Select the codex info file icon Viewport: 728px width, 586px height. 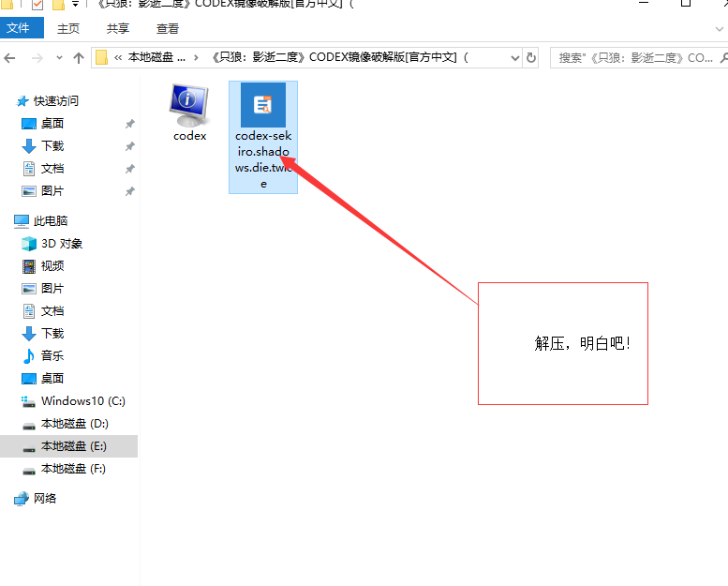pyautogui.click(x=189, y=106)
